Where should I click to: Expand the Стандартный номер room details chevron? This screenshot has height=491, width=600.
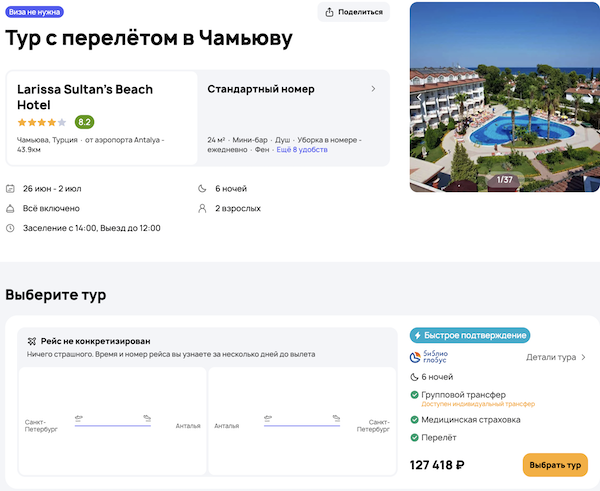tap(373, 89)
